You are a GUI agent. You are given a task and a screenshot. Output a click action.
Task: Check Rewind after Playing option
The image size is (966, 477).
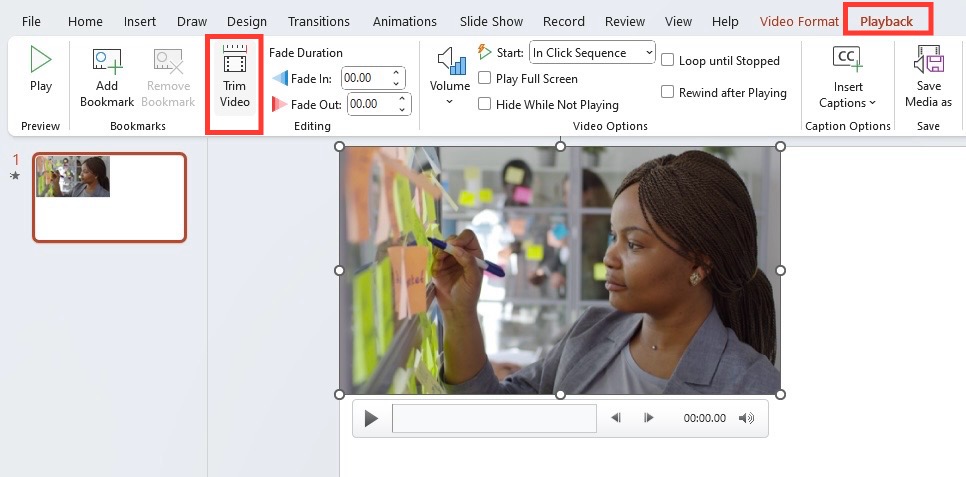point(667,92)
